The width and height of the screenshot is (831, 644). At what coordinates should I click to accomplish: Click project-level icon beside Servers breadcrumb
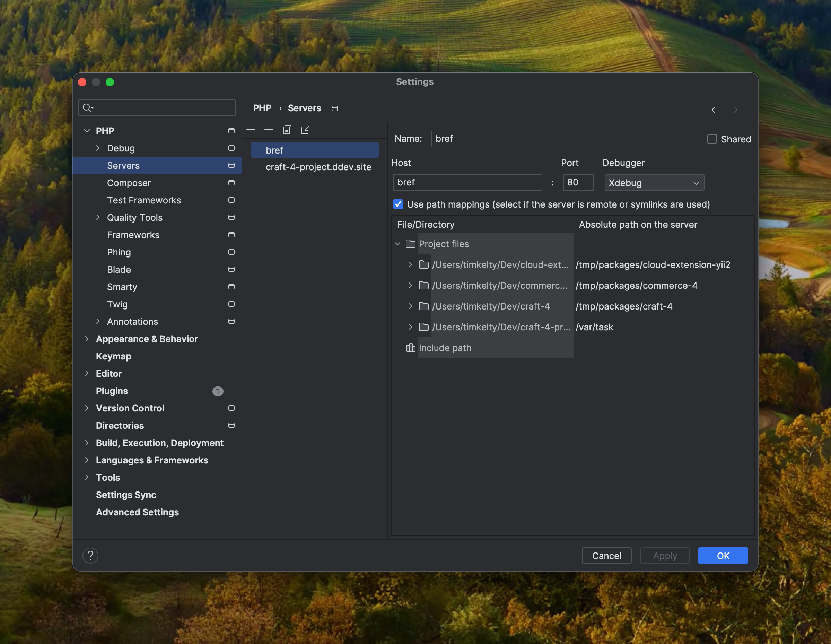(x=334, y=108)
